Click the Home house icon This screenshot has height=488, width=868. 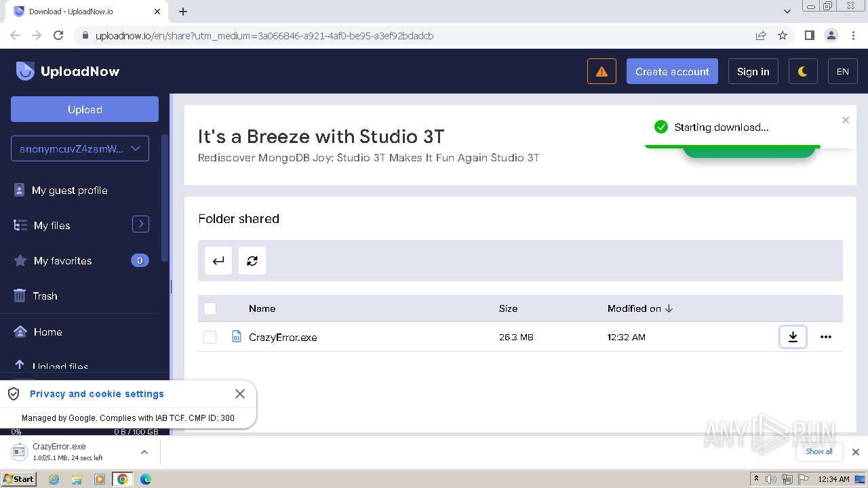[20, 331]
